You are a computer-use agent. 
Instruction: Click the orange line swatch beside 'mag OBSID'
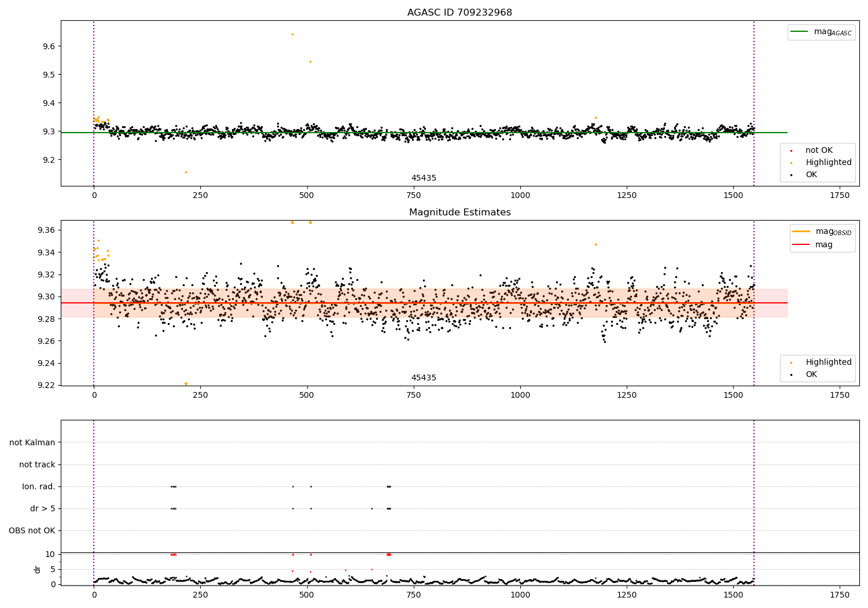pyautogui.click(x=801, y=232)
